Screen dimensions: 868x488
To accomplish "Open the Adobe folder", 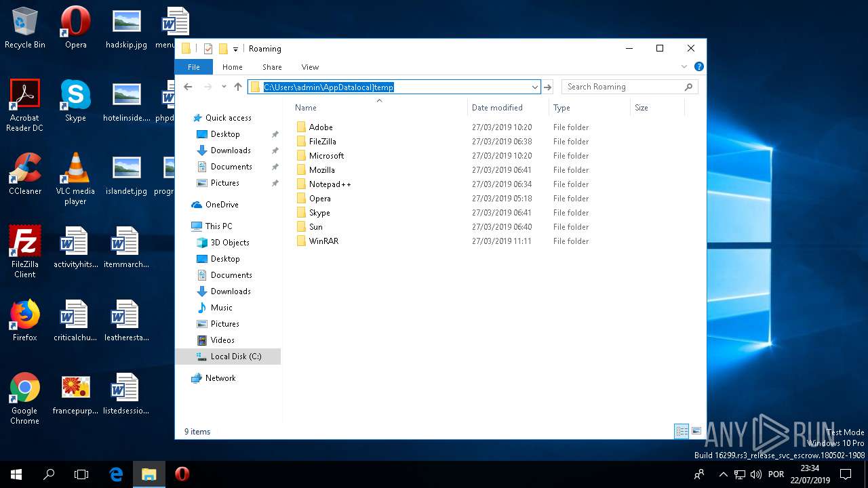I will point(320,127).
